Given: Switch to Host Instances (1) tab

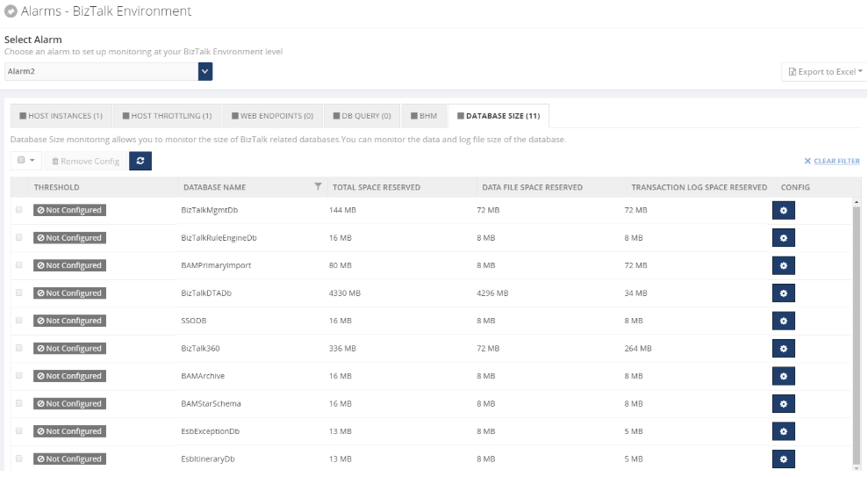Looking at the screenshot, I should [x=61, y=116].
